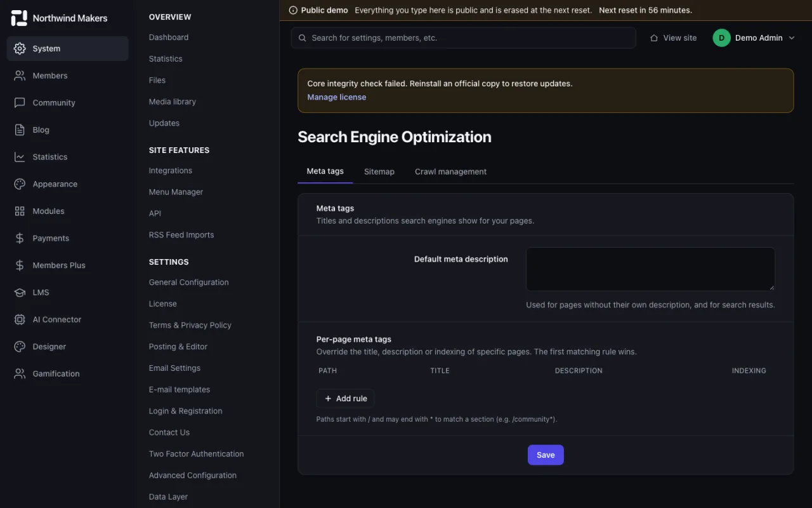Open Files in the Overview menu
Viewport: 812px width, 508px height.
[x=157, y=81]
